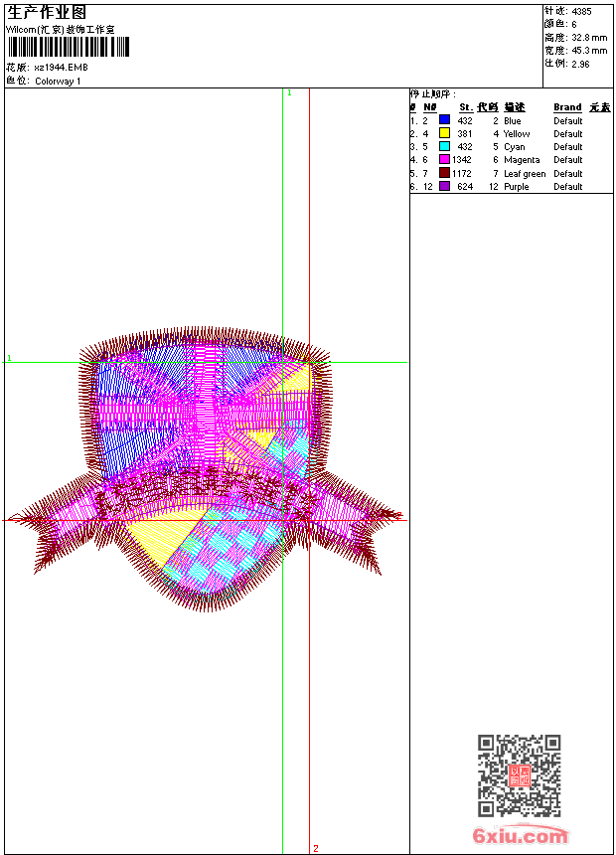The width and height of the screenshot is (616, 855).
Task: Click the Wilcom(汇京) studio name line
Action: point(61,30)
